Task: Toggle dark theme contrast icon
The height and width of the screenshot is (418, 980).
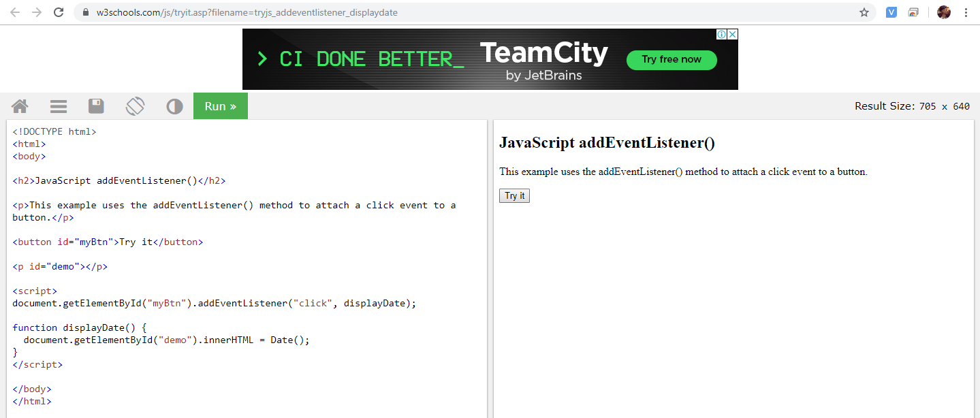Action: (x=174, y=106)
